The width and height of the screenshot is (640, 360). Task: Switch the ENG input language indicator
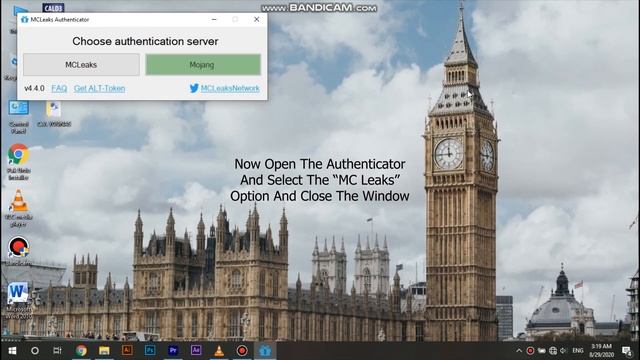click(578, 351)
